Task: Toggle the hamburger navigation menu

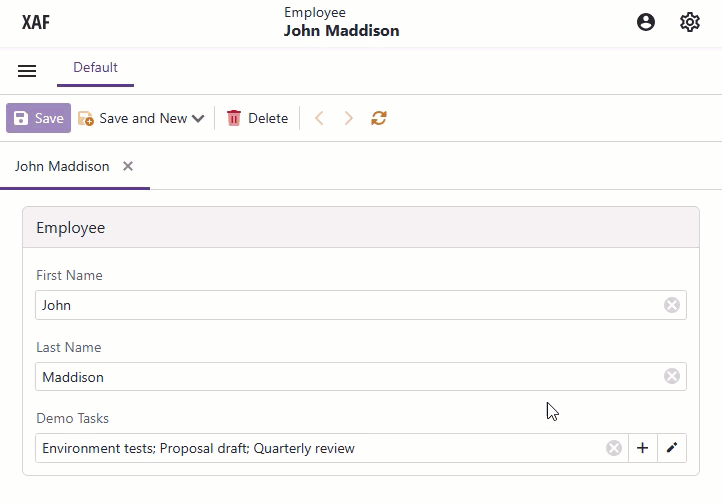Action: (27, 71)
